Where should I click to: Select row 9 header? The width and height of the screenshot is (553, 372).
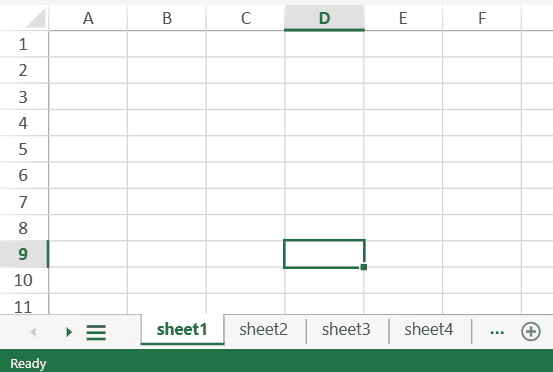23,254
